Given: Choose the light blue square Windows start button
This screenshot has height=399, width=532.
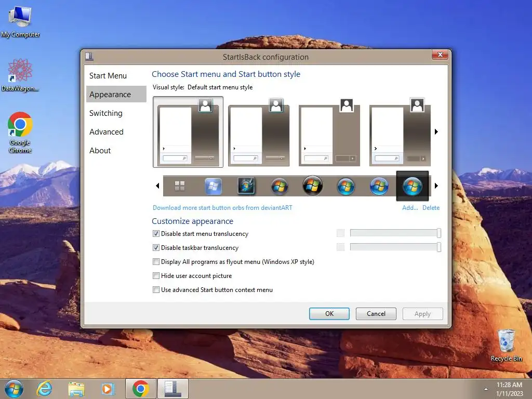Looking at the screenshot, I should click(213, 186).
